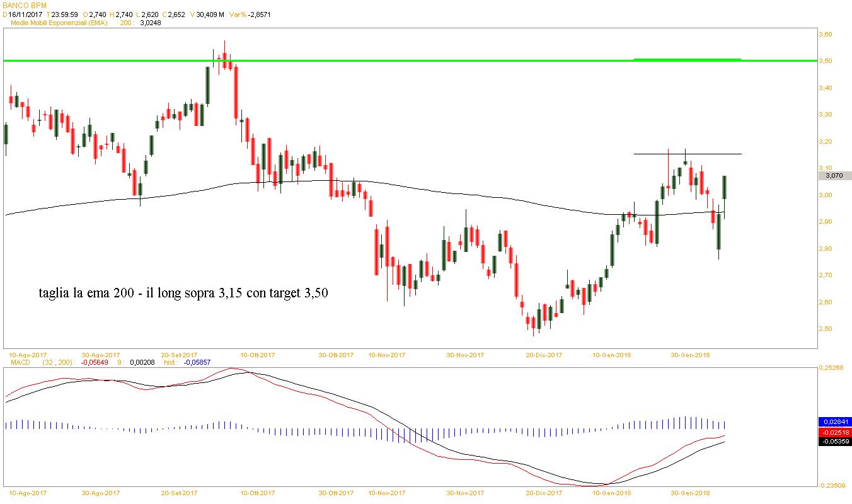Click the red MACD value tag -0,02518
This screenshot has width=852, height=504.
tap(833, 432)
